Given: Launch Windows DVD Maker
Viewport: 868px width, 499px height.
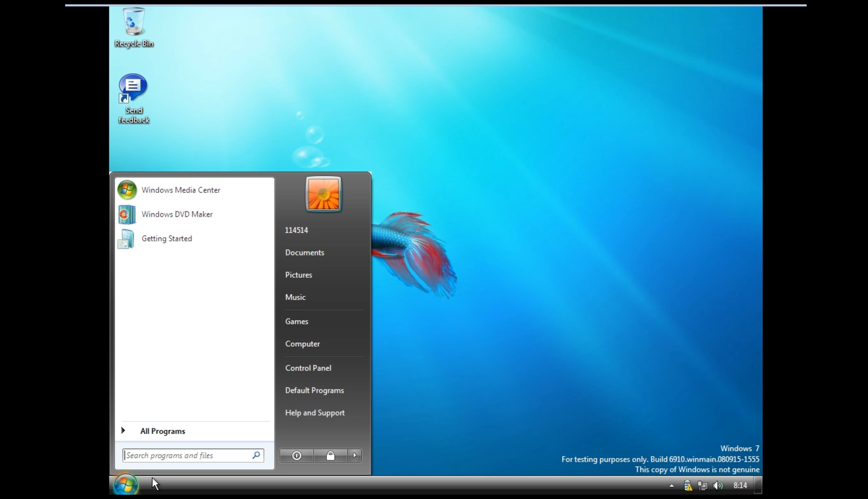Looking at the screenshot, I should tap(194, 214).
